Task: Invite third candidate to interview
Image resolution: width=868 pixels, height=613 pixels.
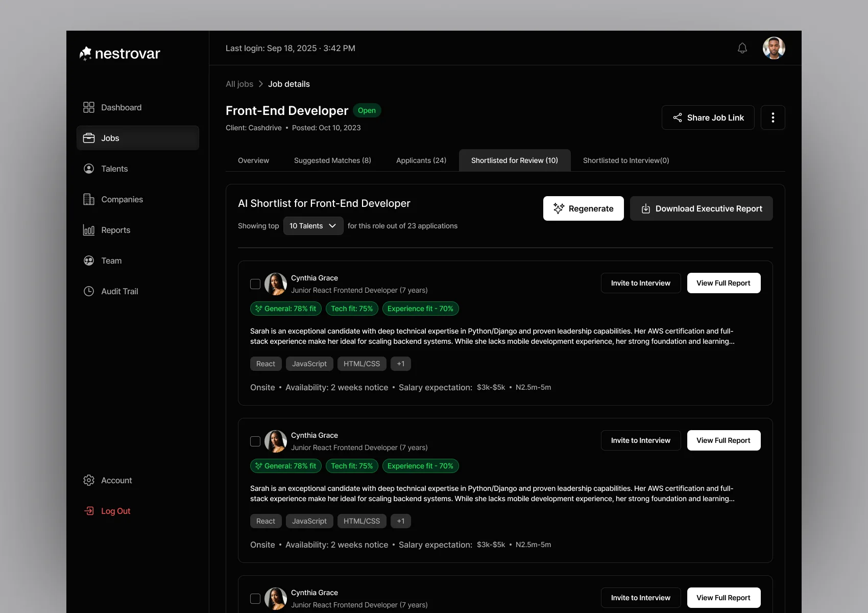Action: (x=641, y=598)
